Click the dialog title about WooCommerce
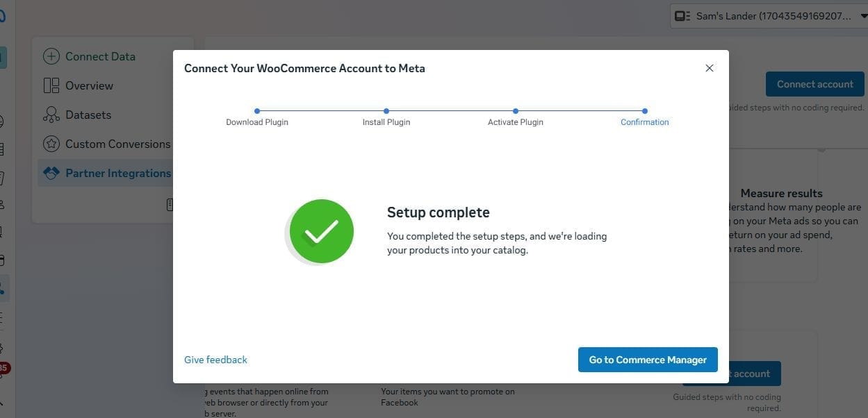 pos(304,68)
